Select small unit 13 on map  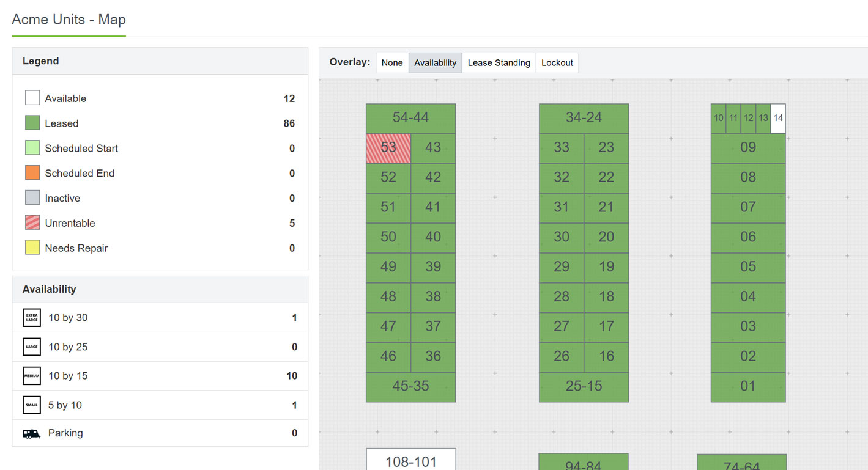click(x=763, y=118)
